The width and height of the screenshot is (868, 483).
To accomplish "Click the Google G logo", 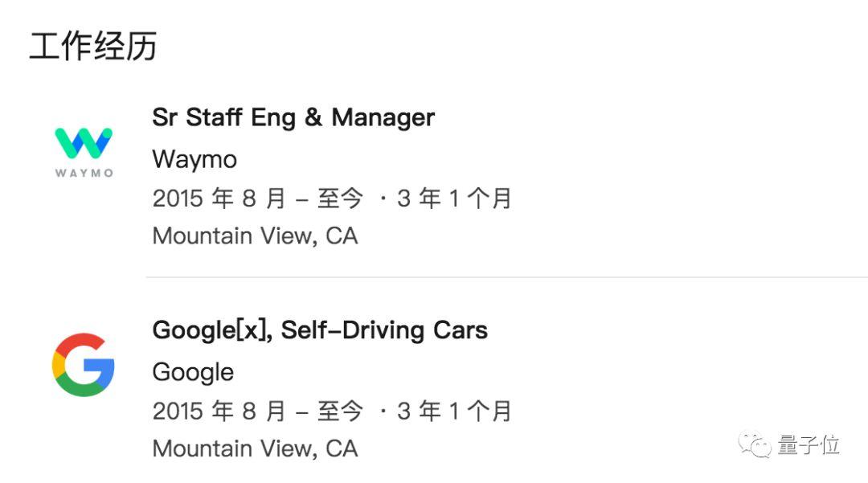I will click(84, 365).
